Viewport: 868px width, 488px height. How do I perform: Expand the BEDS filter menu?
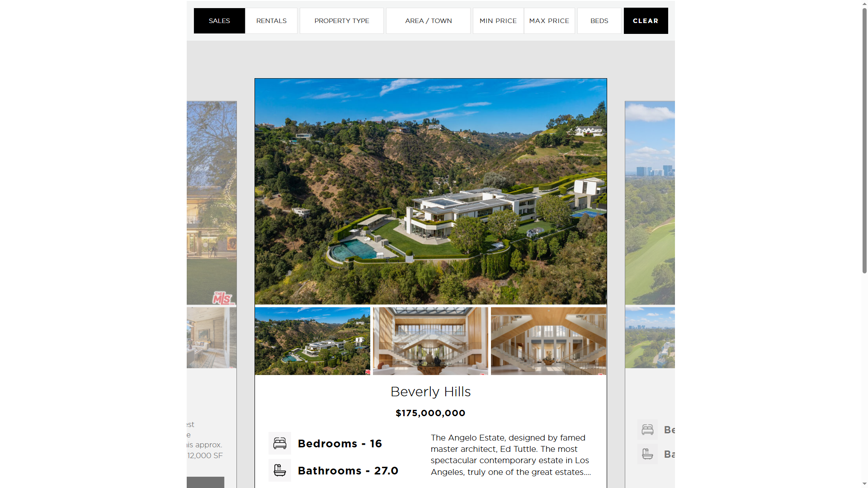click(x=599, y=21)
